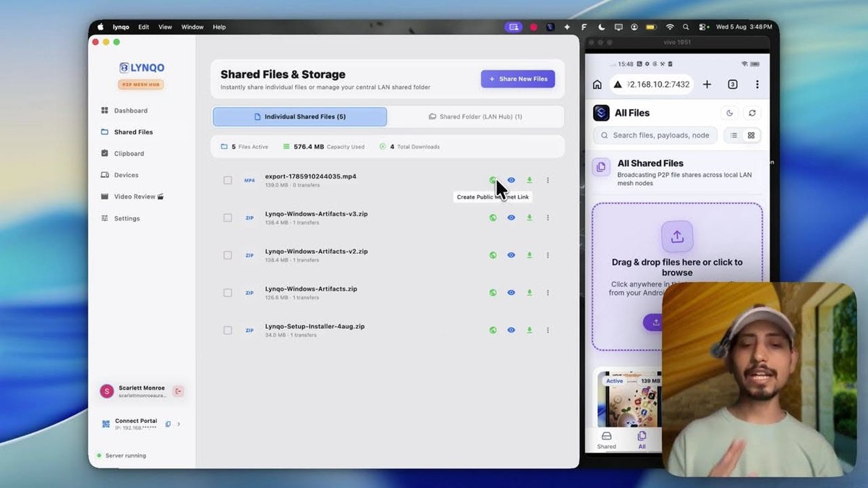The width and height of the screenshot is (868, 488).
Task: Click the Lynqo-Setup-Installer-4aug.zip file name
Action: pyautogui.click(x=315, y=327)
